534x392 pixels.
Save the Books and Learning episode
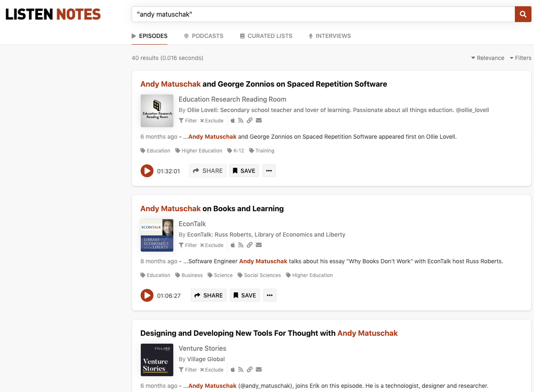[x=245, y=295]
